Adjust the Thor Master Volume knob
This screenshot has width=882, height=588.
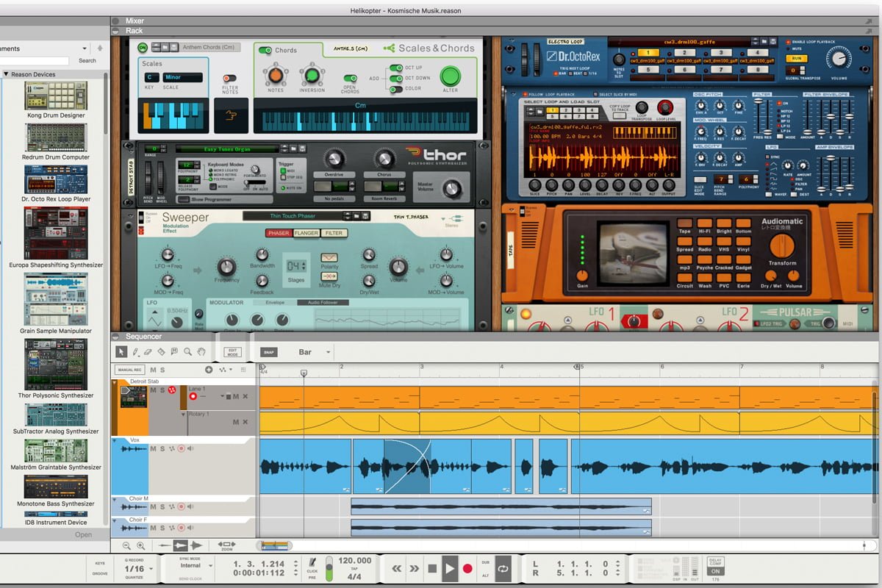(451, 189)
